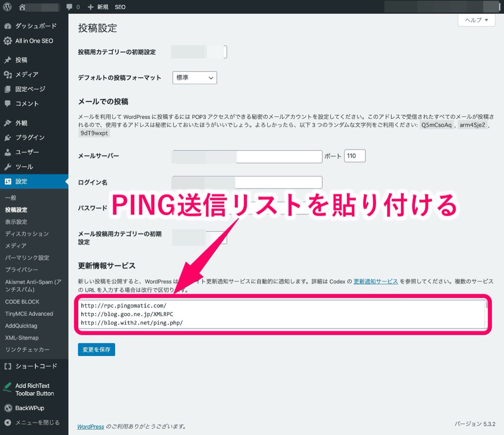504x435 pixels.
Task: Open CODE BLOCK submenu item
Action: [x=22, y=302]
